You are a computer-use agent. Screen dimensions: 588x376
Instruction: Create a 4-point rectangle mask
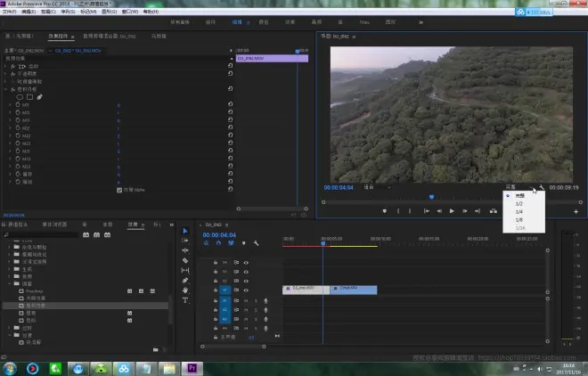click(x=29, y=97)
